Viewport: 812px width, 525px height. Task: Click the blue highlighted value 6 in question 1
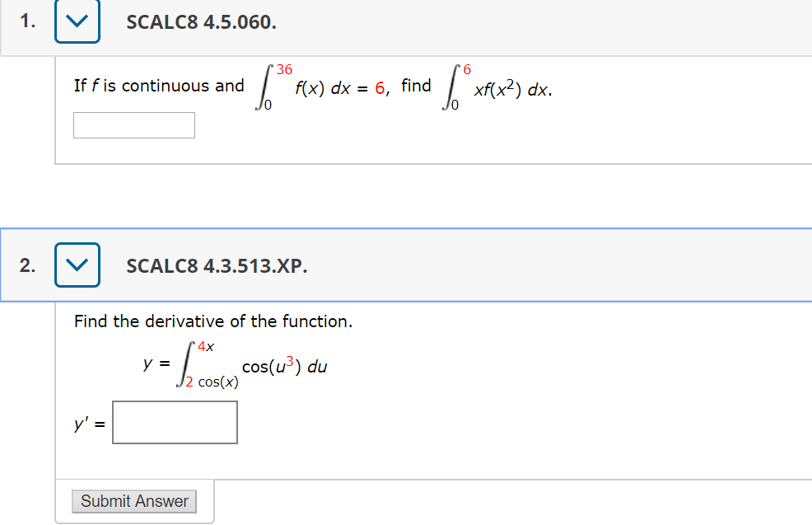(x=381, y=86)
